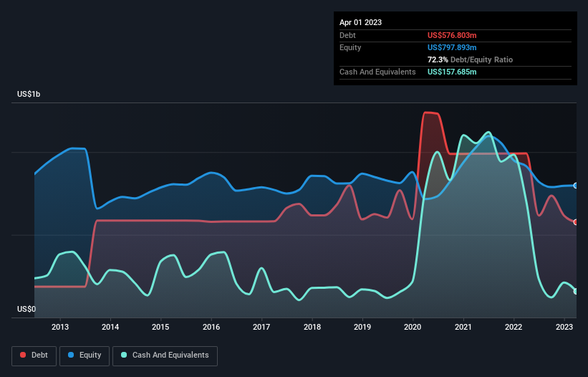Toggle Cash And Equivalents legend button
588x377 pixels.
pyautogui.click(x=165, y=355)
